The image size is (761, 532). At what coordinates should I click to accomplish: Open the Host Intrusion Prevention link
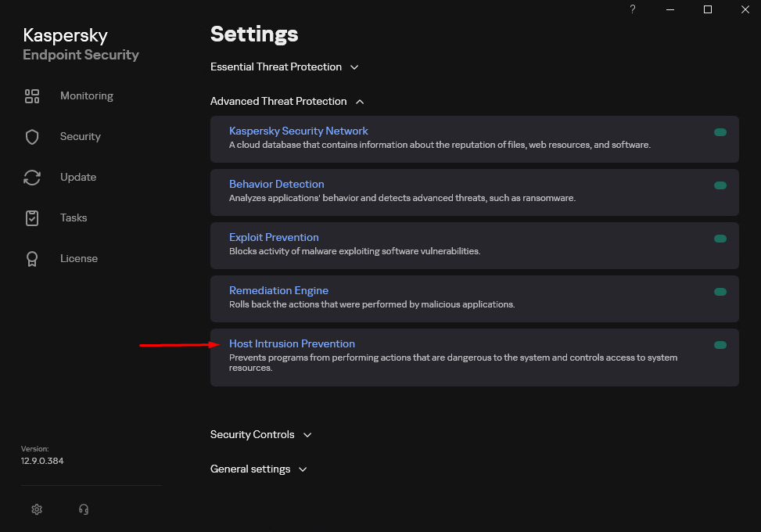tap(292, 343)
